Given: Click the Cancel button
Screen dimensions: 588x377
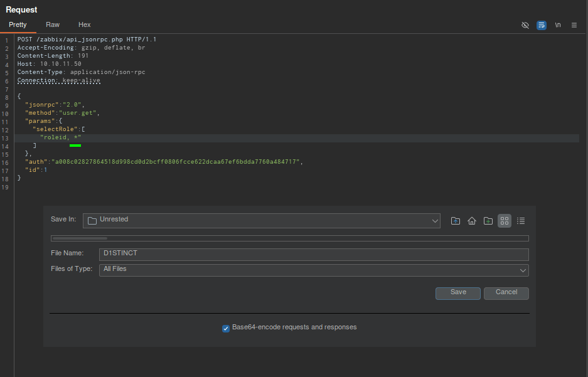Looking at the screenshot, I should click(x=506, y=293).
